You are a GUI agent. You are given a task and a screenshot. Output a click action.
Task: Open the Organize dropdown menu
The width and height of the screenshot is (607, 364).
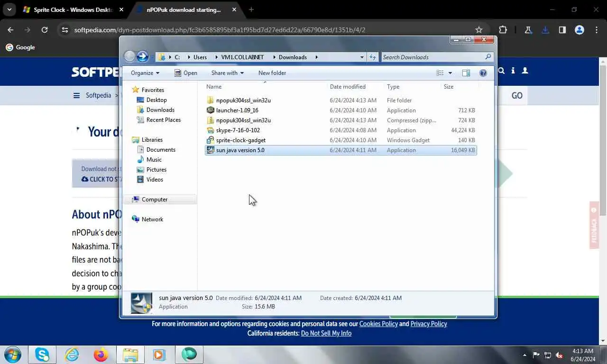145,73
